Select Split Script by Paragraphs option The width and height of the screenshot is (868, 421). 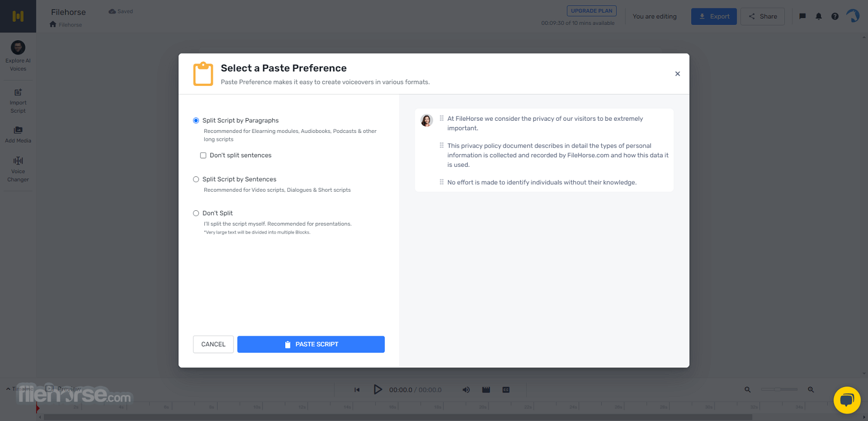[196, 121]
